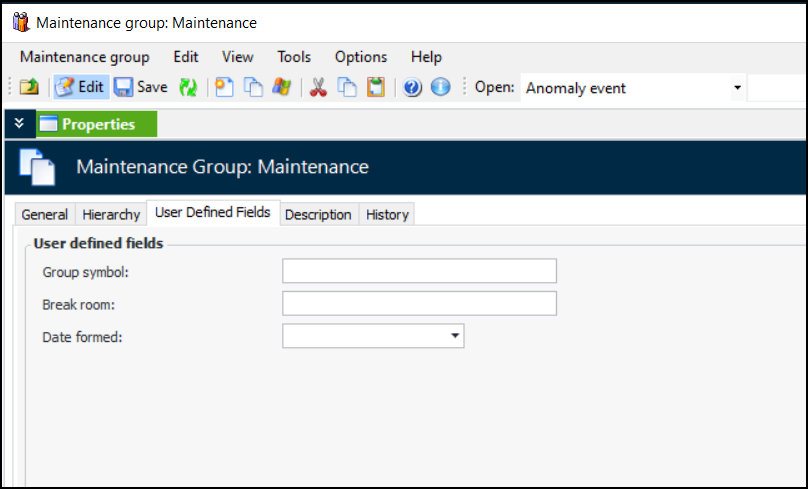Screen dimensions: 808x489
Task: Click the colorful windows icon in the toolbar
Action: 282,88
